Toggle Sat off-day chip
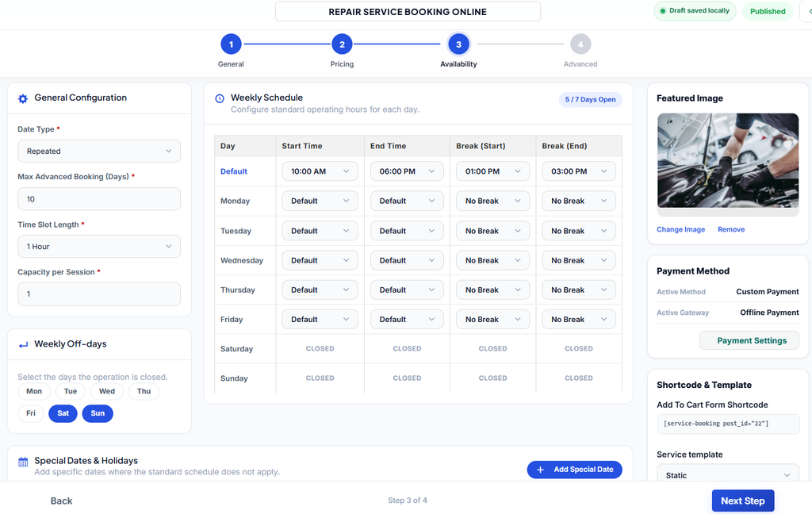812x514 pixels. (63, 413)
